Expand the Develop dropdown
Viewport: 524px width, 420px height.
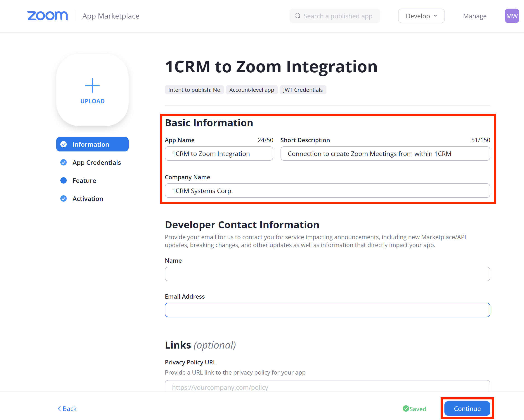421,16
